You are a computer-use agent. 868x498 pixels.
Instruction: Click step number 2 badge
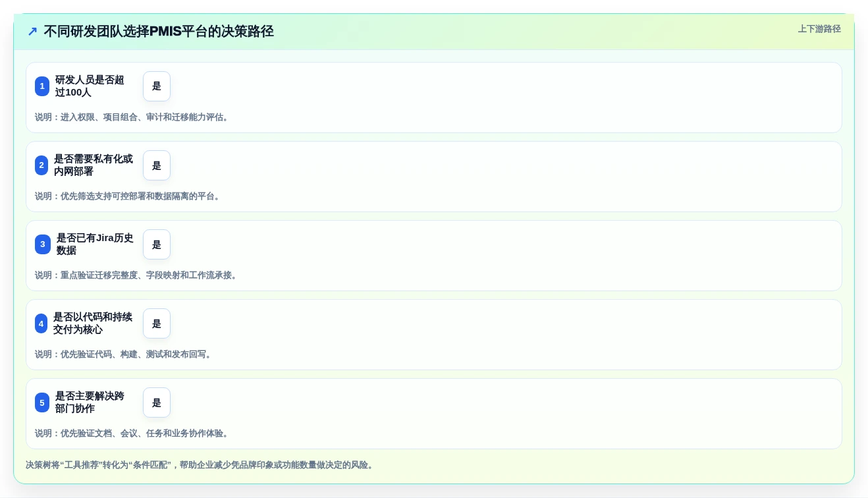(x=41, y=165)
